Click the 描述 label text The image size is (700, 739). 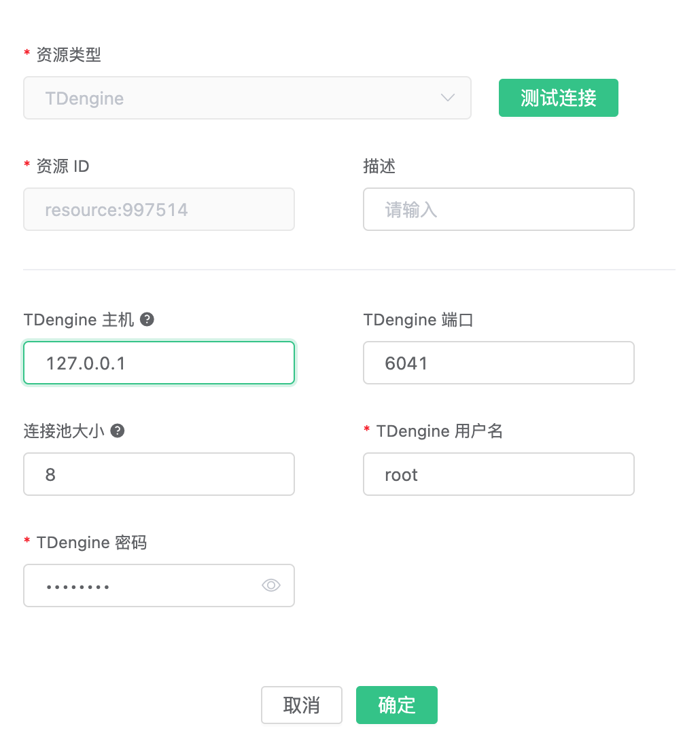(379, 166)
